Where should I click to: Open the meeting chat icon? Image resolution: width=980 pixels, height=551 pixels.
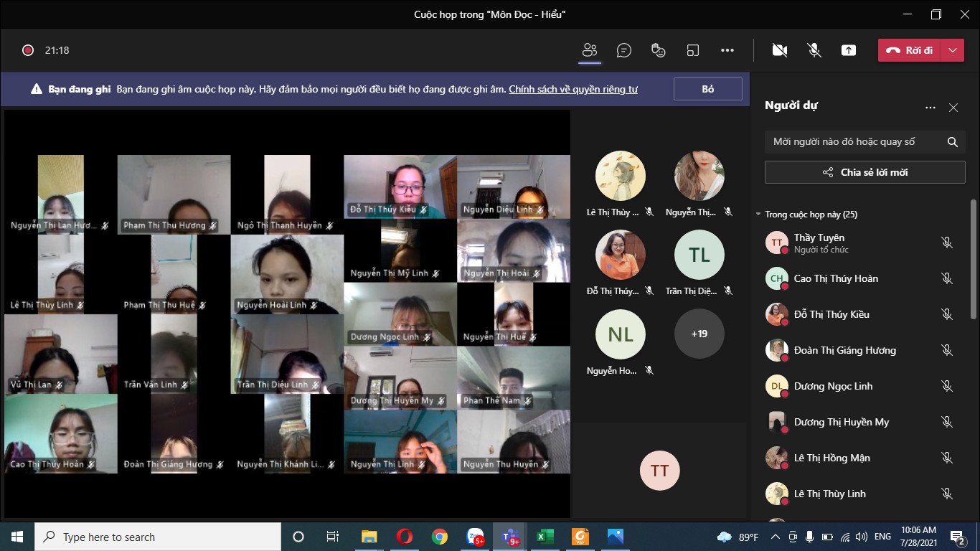coord(624,50)
